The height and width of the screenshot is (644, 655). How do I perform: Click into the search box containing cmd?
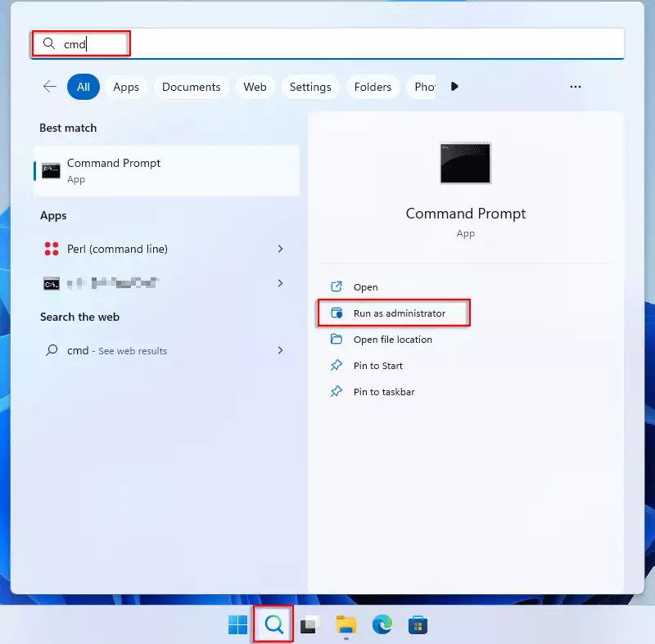(x=327, y=43)
